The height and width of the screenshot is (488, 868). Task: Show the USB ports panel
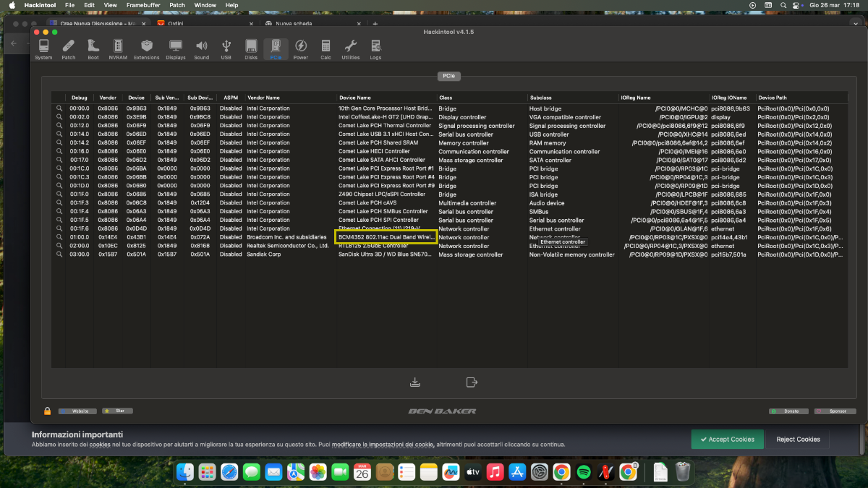tap(226, 49)
